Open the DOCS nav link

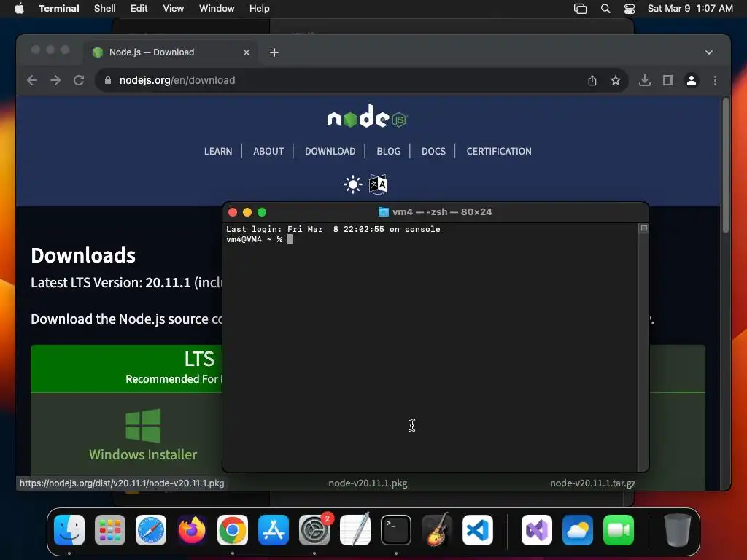click(x=433, y=152)
